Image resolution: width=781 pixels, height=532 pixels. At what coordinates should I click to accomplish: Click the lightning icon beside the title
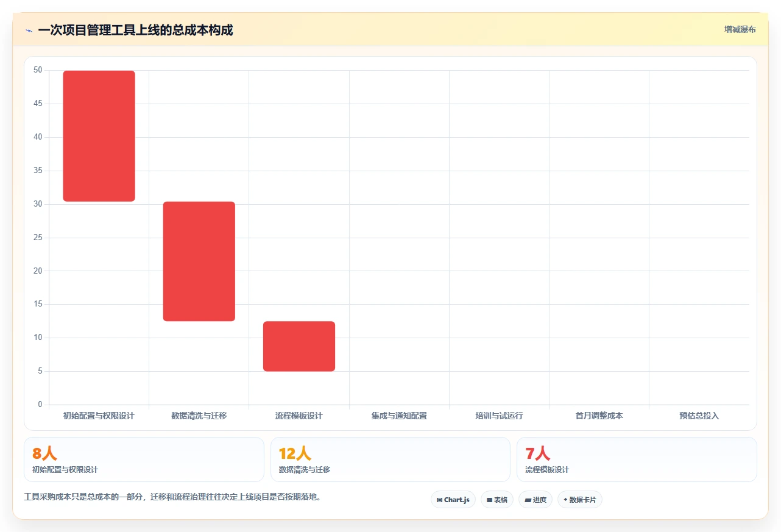coord(29,30)
